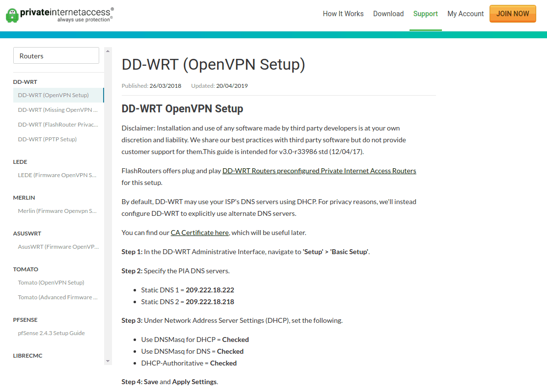
Task: Open My Account
Action: click(x=465, y=14)
